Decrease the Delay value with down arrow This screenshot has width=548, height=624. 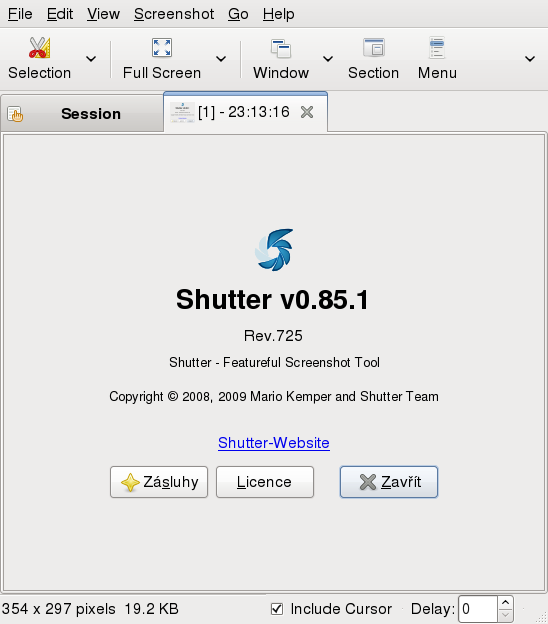pos(505,616)
